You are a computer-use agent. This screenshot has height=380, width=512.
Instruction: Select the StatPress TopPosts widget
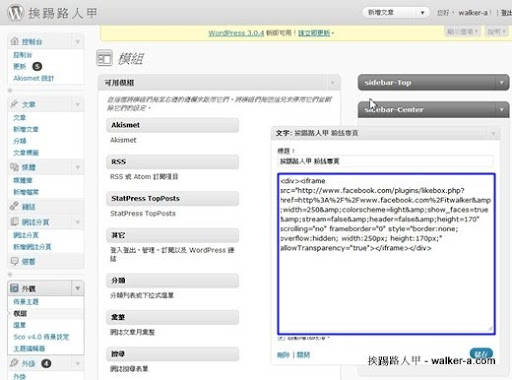(x=172, y=198)
